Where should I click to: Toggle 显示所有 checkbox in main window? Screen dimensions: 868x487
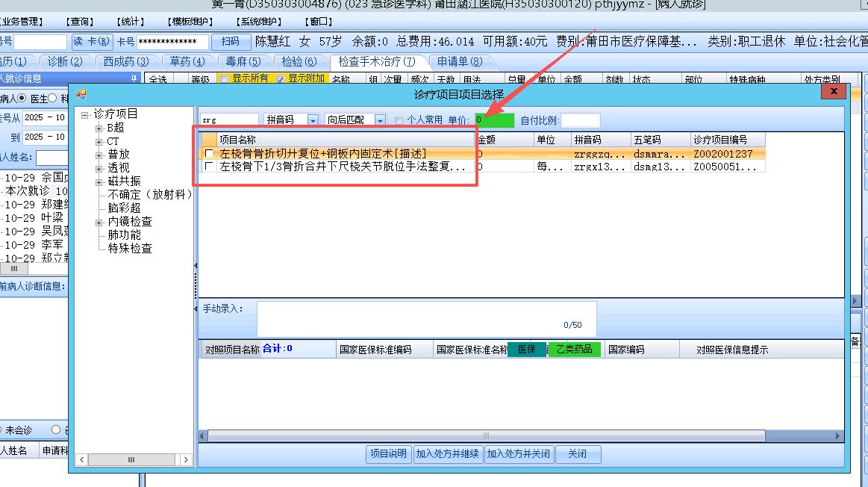point(224,79)
